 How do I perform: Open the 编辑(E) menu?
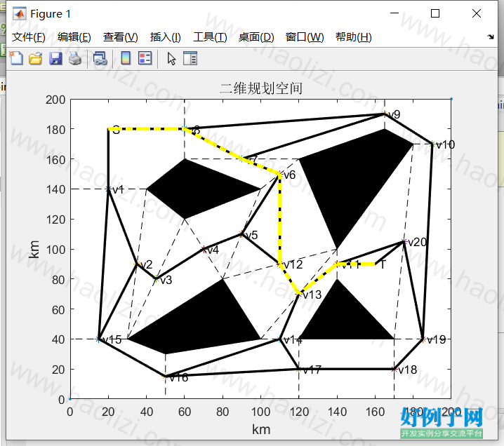(74, 37)
